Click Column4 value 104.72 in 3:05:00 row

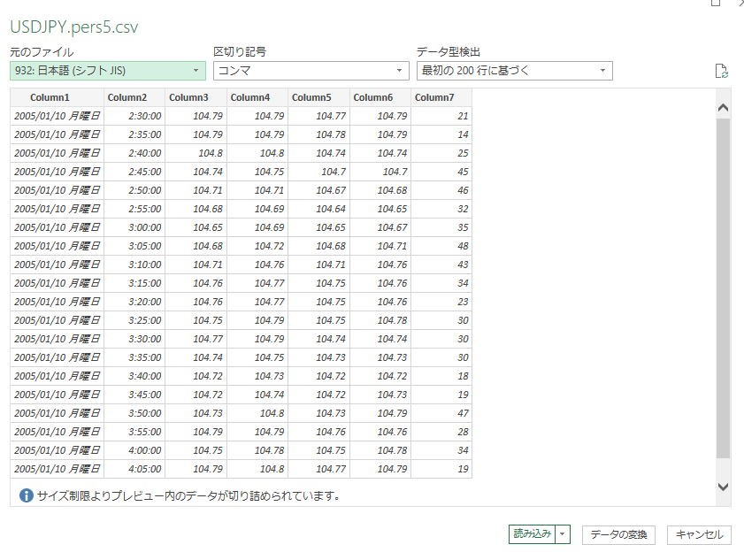point(257,246)
